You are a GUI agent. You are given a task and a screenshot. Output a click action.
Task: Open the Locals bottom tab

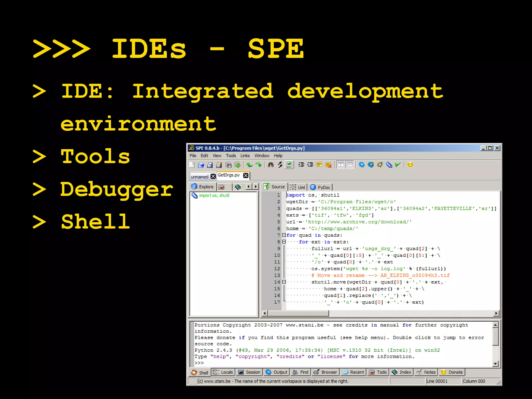click(223, 372)
